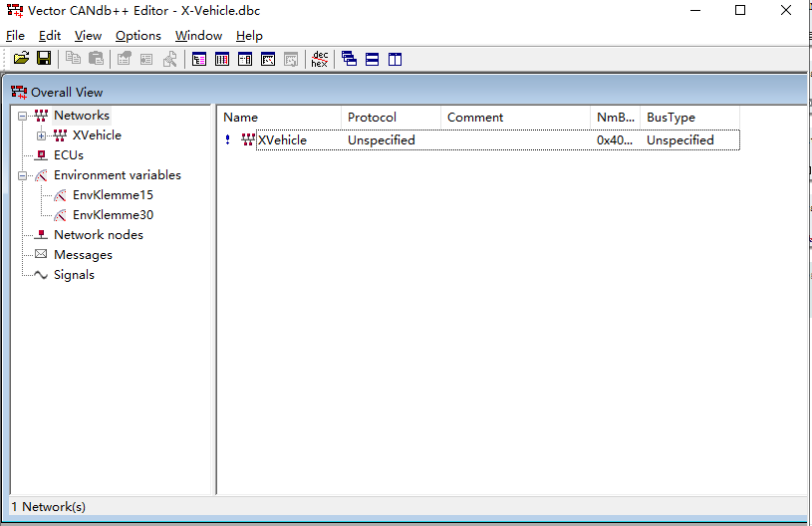Select XVehicle row in list
Screen dimensions: 812x526
(480, 140)
